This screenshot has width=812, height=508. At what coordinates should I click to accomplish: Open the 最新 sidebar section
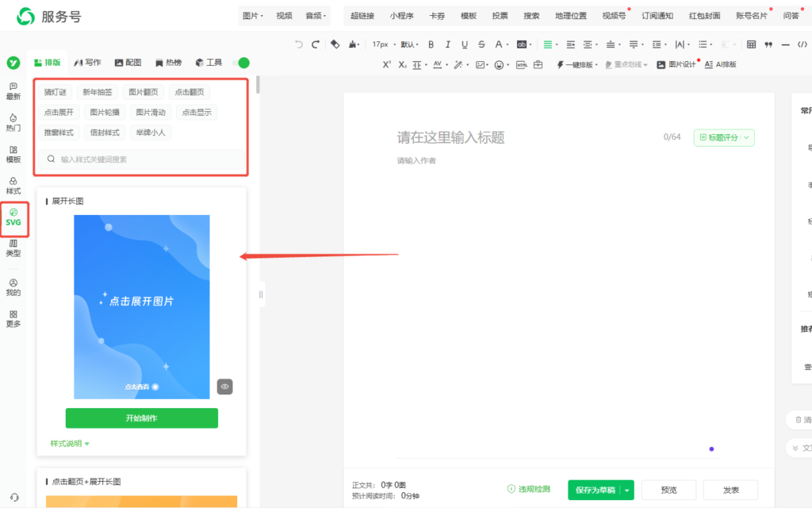tap(13, 91)
